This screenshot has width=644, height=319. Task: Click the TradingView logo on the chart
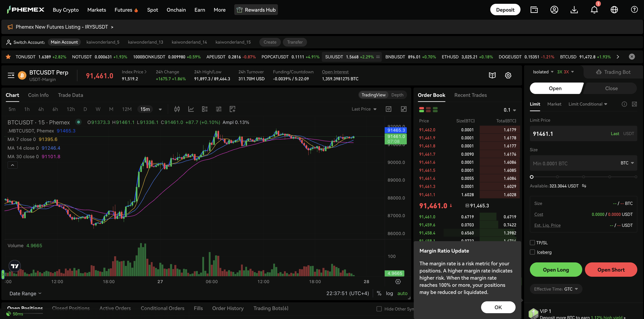pyautogui.click(x=15, y=266)
